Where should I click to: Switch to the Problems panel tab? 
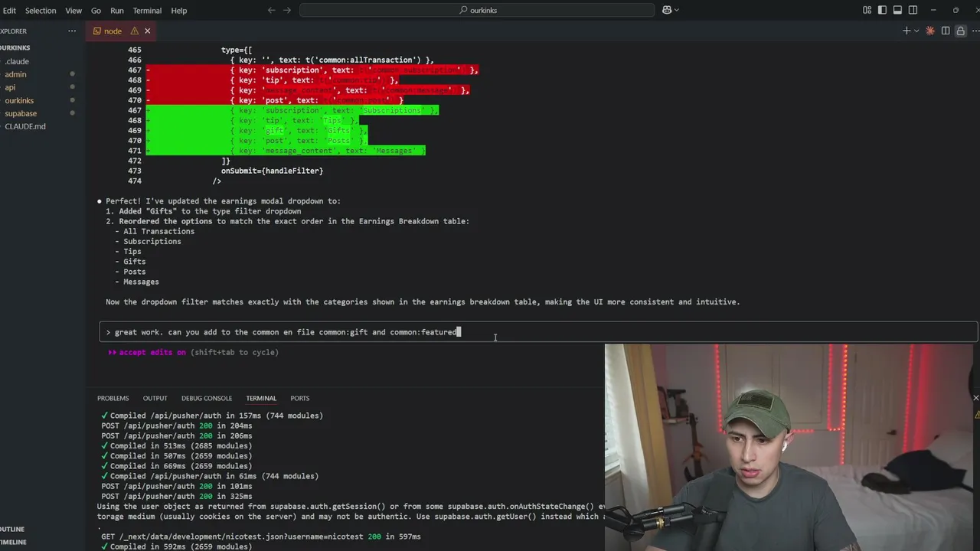113,398
